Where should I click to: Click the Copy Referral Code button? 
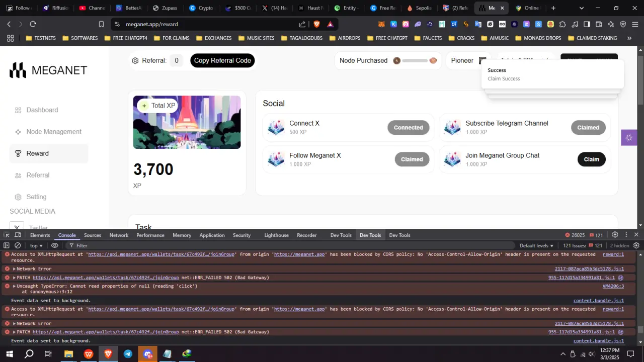tap(222, 60)
